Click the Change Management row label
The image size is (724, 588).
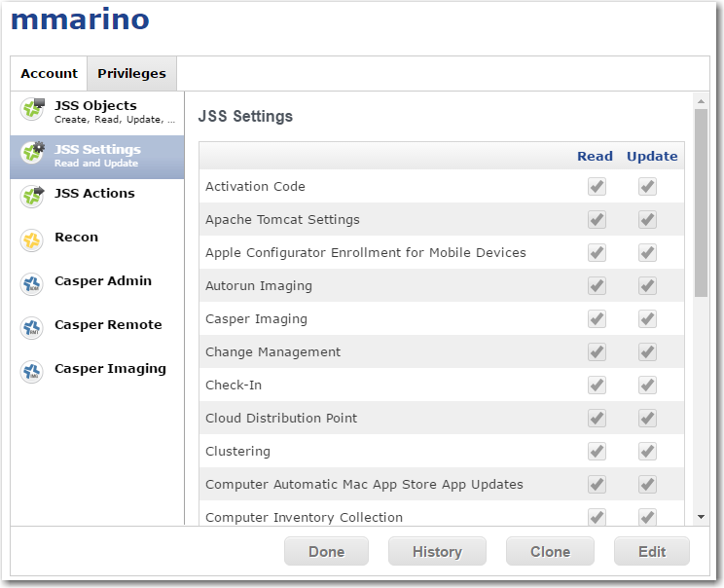(272, 352)
